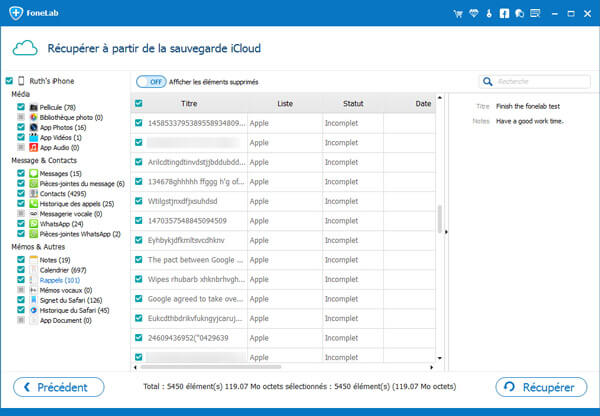Select the row '24609436952("0429639'

pyautogui.click(x=283, y=338)
